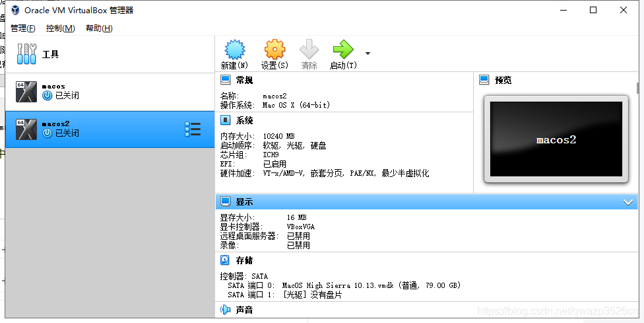The height and width of the screenshot is (323, 644).
Task: Click the details pane vertical scrollbar
Action: (637, 88)
